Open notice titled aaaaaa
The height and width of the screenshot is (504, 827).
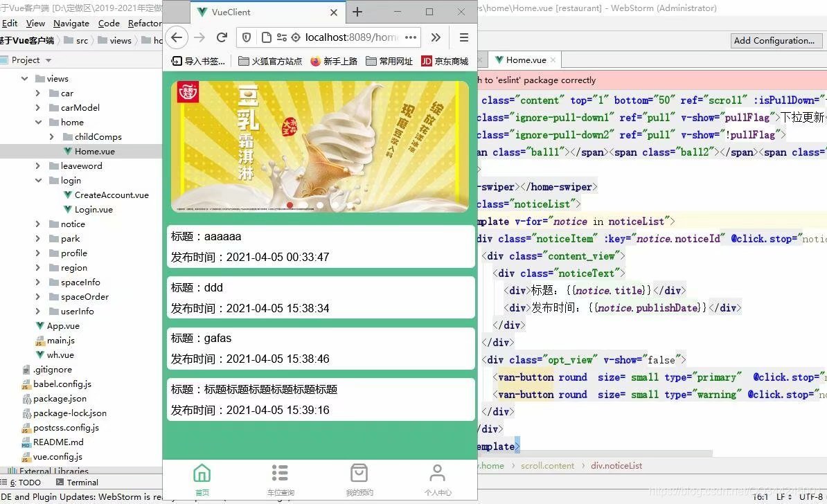(x=321, y=246)
